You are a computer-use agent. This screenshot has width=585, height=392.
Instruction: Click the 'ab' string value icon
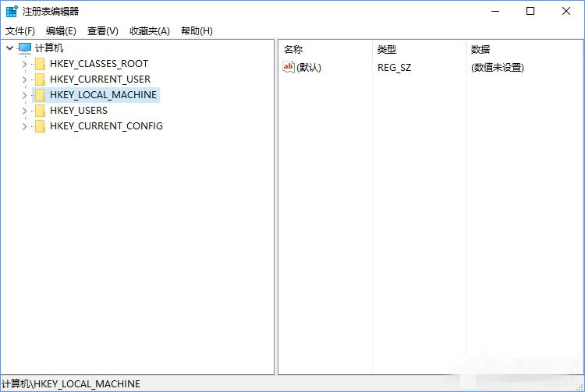tap(289, 68)
